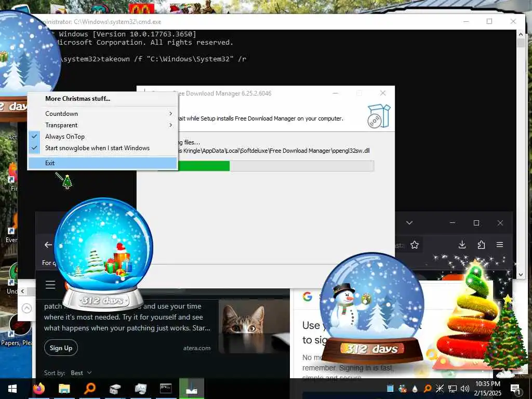Click the Free Download Manager installer box icon
This screenshot has height=399, width=532.
(x=379, y=116)
